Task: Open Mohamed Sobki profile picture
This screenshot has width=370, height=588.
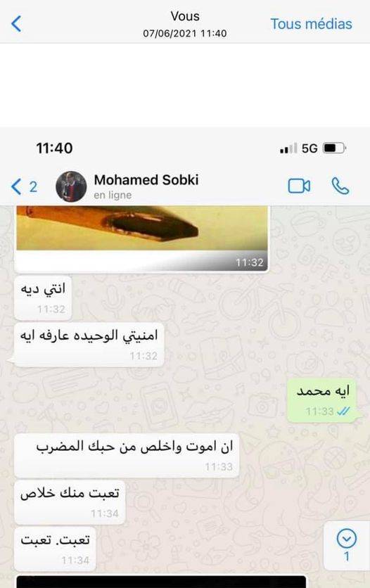Action: click(71, 186)
